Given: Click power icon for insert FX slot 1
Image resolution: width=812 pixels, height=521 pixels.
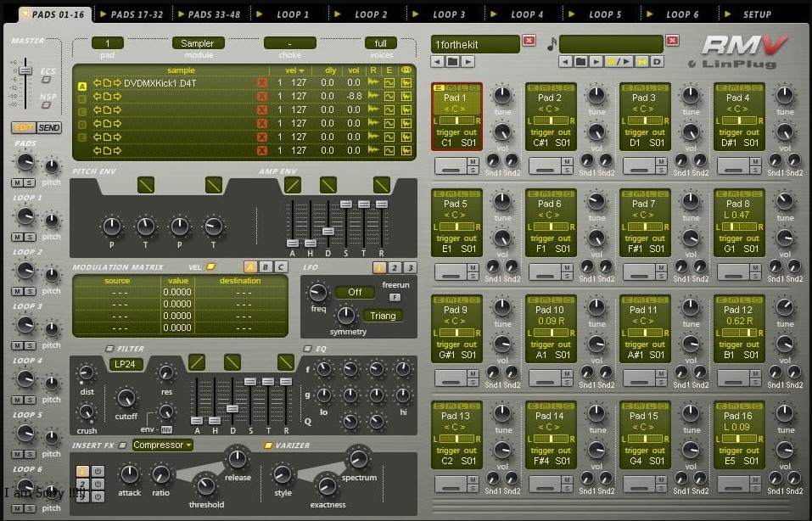Looking at the screenshot, I should [98, 471].
